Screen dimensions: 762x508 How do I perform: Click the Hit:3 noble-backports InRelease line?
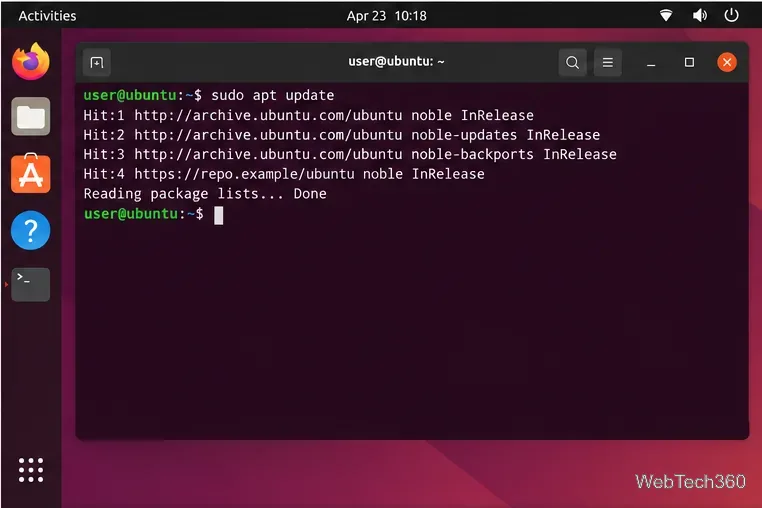pos(350,154)
